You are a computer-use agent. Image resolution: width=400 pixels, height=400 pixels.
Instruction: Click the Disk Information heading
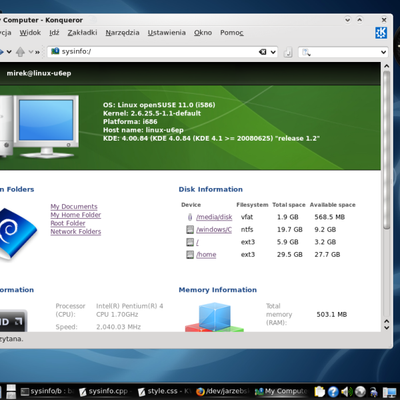tap(211, 189)
